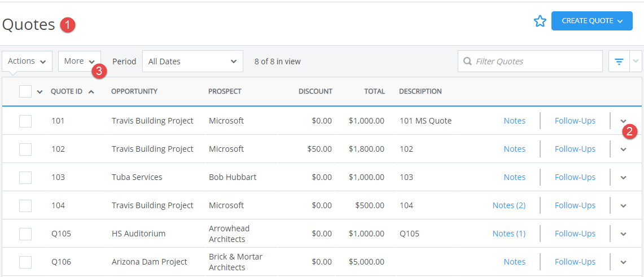Click the Quotes page heading

pos(28,25)
